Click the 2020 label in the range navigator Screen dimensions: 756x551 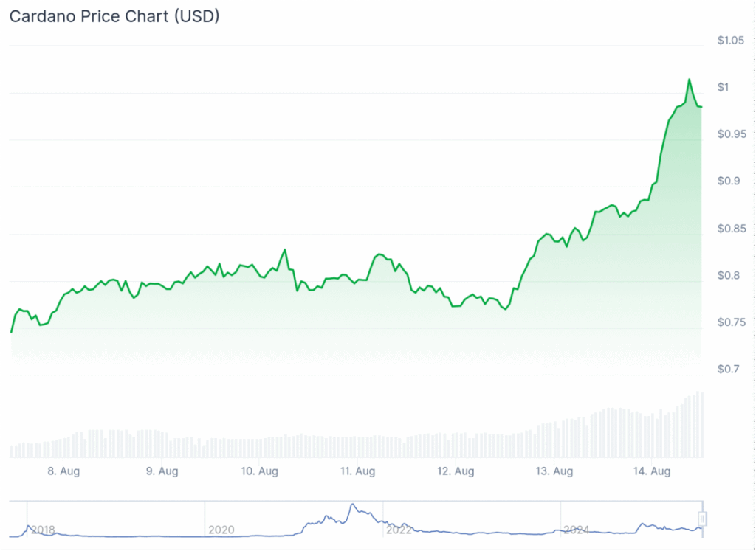click(221, 530)
